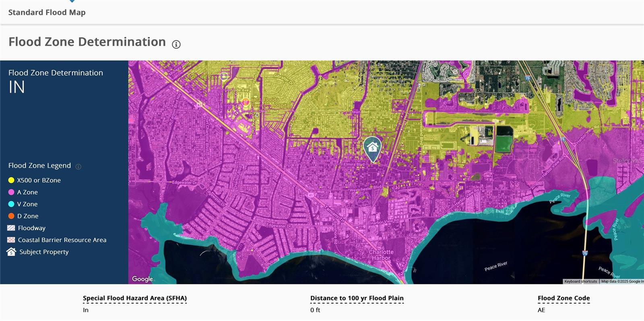Click the info icon next to Flood Zone Legend
The height and width of the screenshot is (321, 644).
[x=78, y=166]
